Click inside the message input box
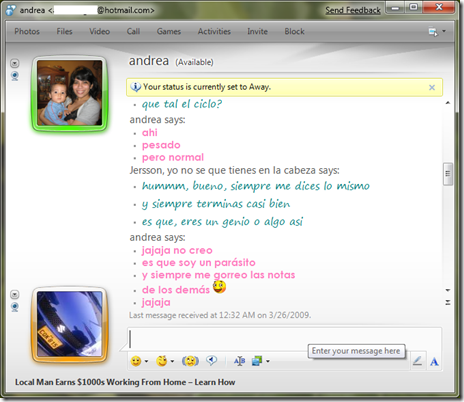The width and height of the screenshot is (464, 402). (285, 339)
